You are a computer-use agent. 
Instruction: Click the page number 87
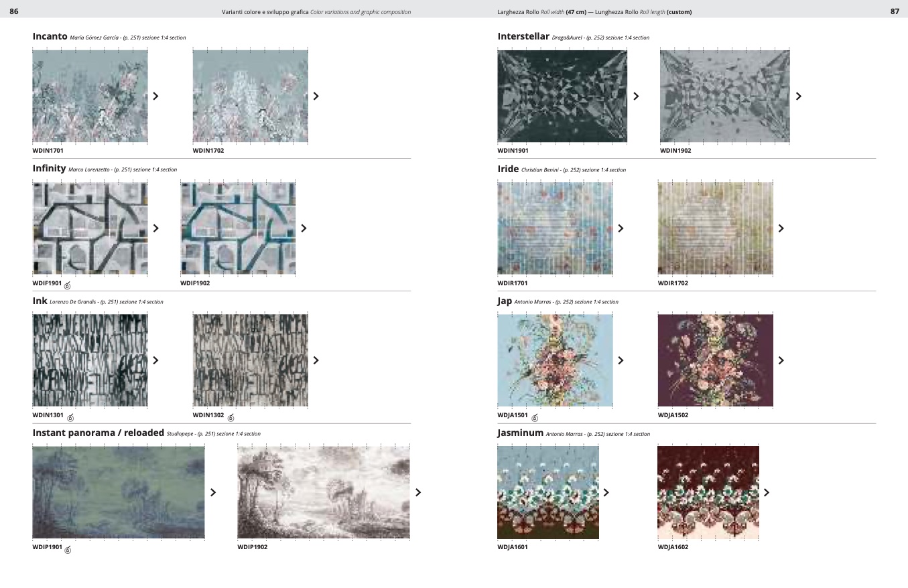(894, 11)
